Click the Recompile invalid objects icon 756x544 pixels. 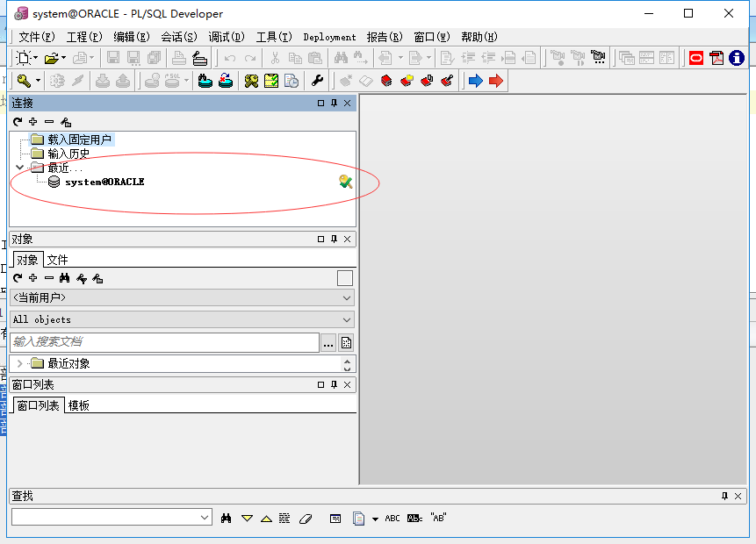[x=226, y=81]
